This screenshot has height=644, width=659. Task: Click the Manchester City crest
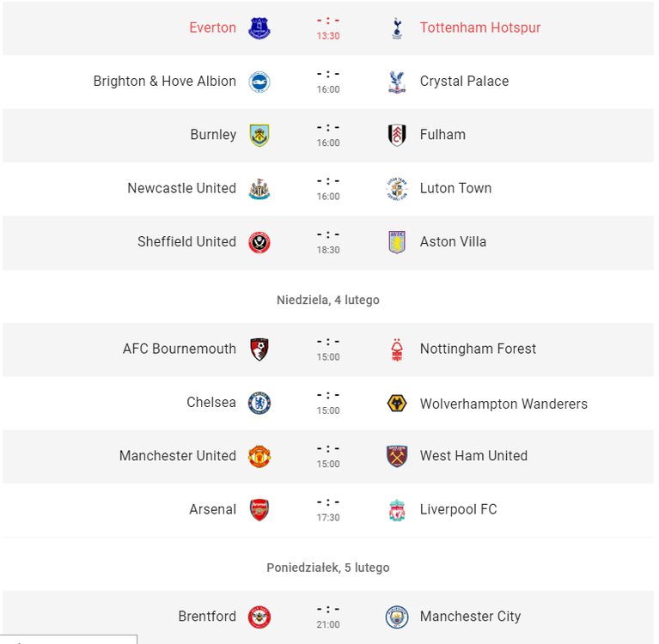tap(397, 617)
